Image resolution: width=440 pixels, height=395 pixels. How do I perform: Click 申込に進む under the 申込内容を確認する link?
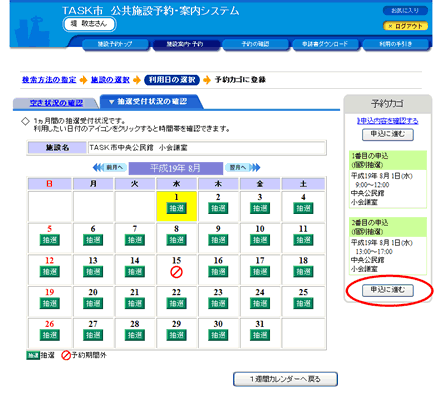(388, 134)
